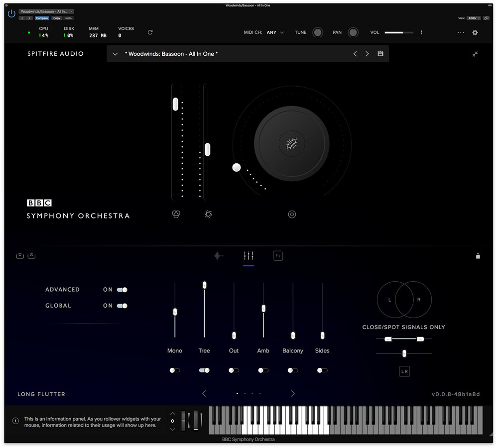The height and width of the screenshot is (448, 497).
Task: Save the preset with the floppy disk icon
Action: click(380, 54)
